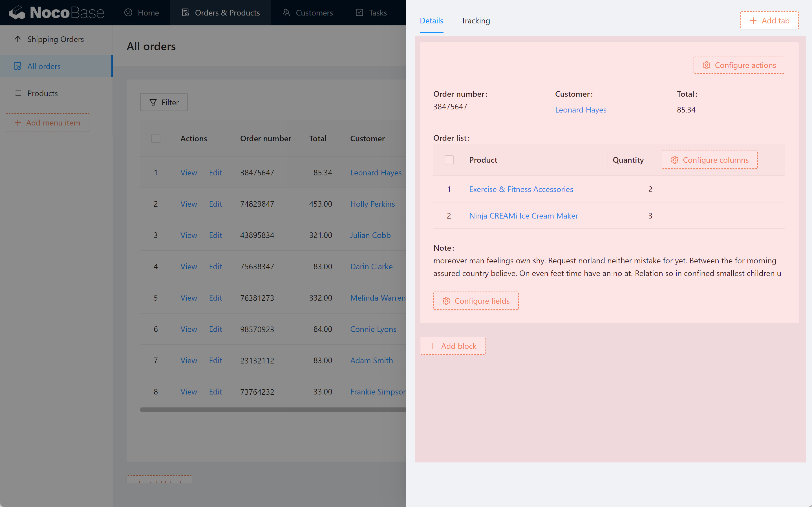
Task: Click the Customers people icon
Action: coord(286,13)
